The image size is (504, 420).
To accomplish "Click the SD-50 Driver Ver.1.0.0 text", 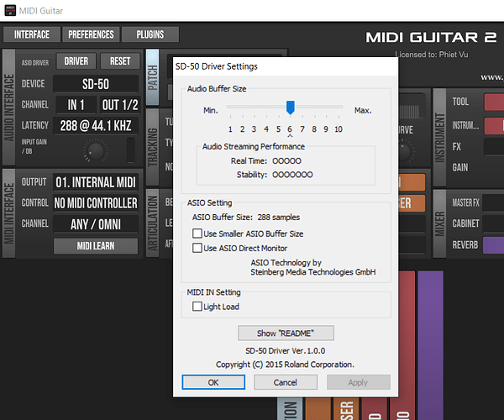I will (x=285, y=350).
